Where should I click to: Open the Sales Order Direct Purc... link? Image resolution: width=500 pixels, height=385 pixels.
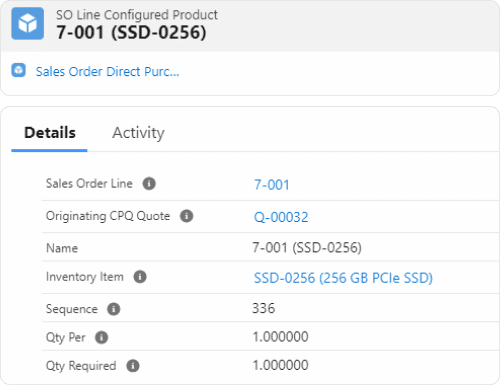[x=107, y=72]
